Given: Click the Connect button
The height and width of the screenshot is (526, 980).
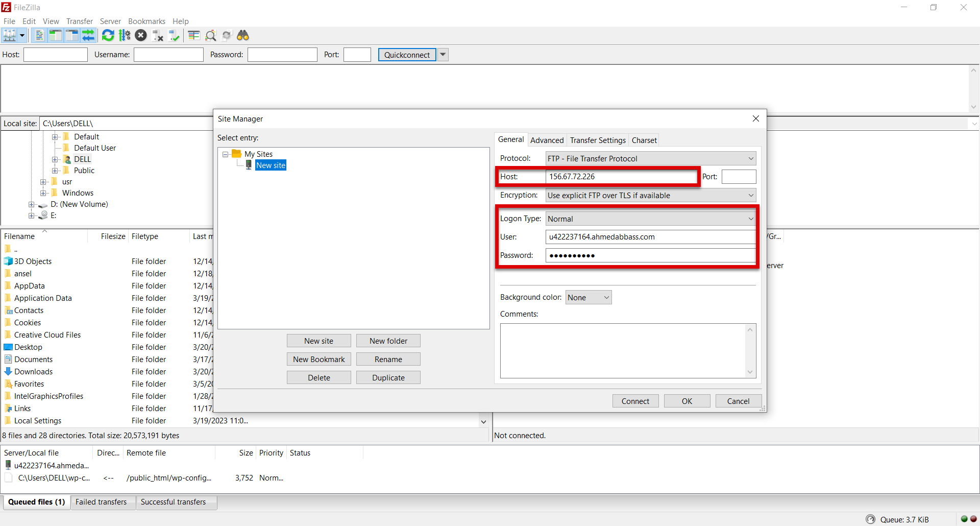Looking at the screenshot, I should [635, 401].
